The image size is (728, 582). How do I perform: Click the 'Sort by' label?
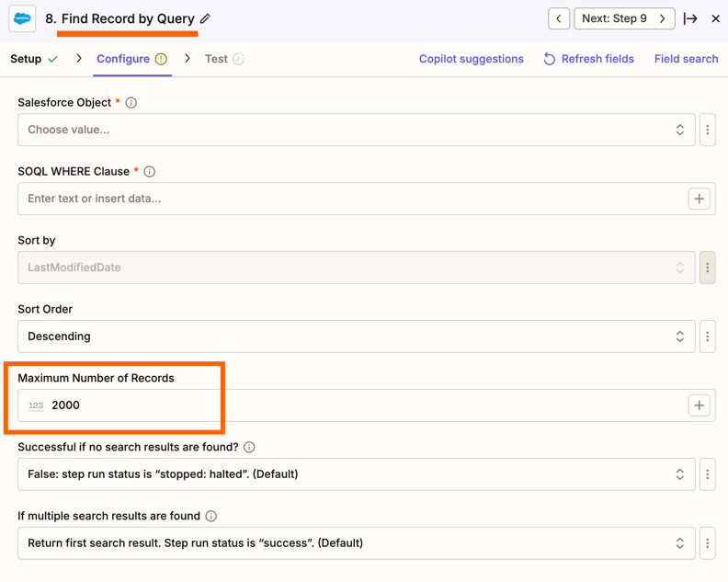[x=37, y=241]
